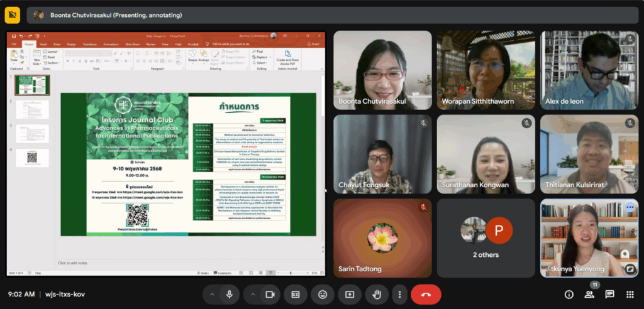This screenshot has height=309, width=644.
Task: Show the people list with 11 badge
Action: tap(589, 294)
